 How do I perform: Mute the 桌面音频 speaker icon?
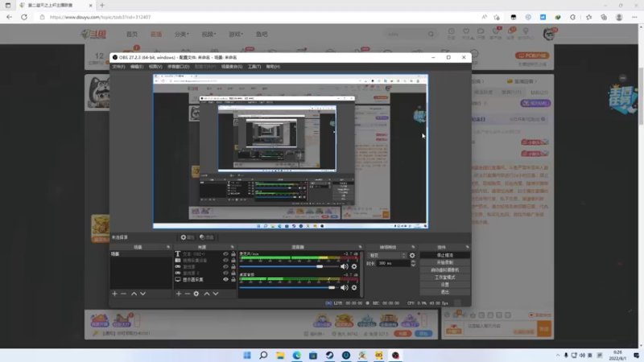[345, 287]
